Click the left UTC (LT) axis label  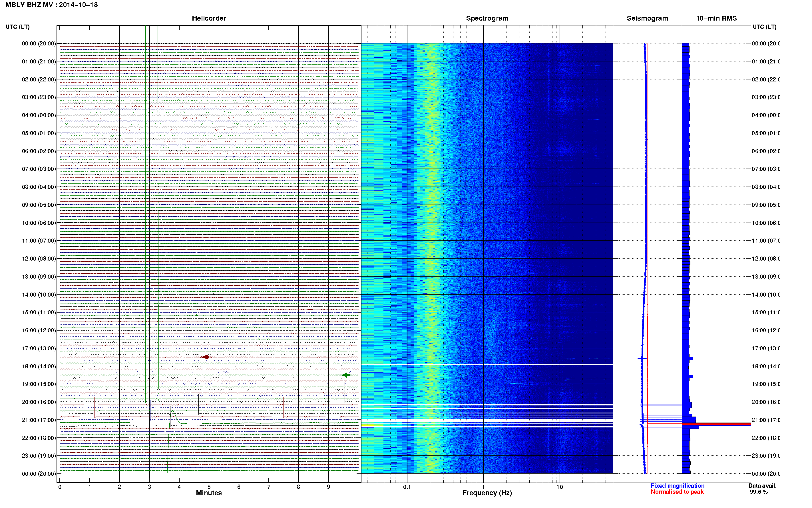(17, 27)
